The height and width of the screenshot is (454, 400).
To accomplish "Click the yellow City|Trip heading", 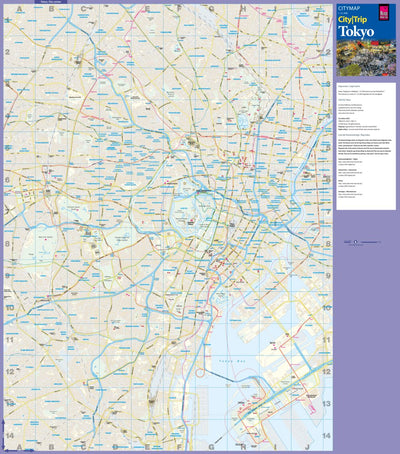I will [352, 19].
